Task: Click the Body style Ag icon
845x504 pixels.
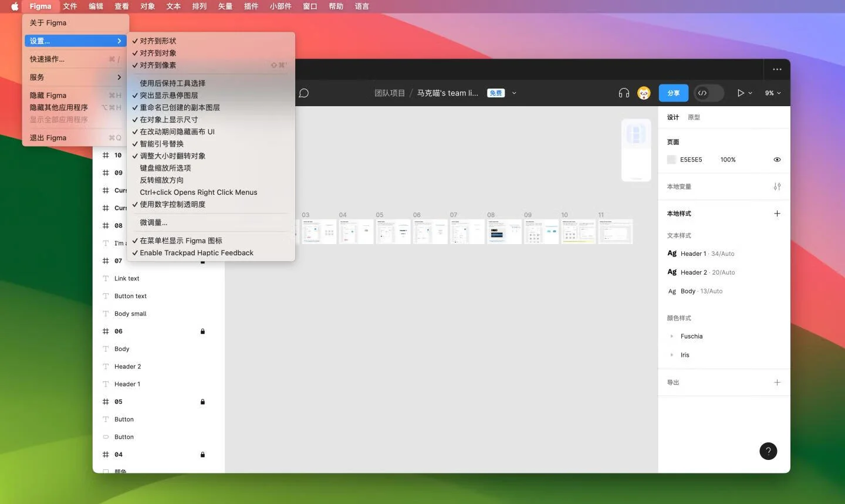Action: point(672,291)
